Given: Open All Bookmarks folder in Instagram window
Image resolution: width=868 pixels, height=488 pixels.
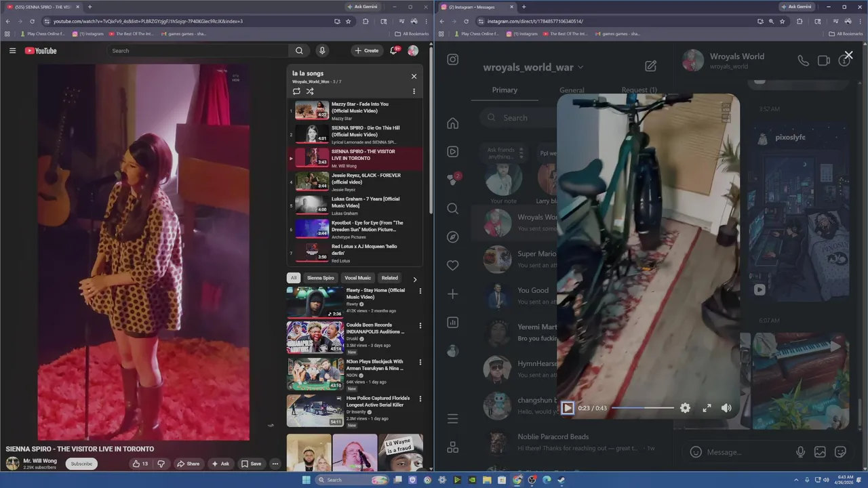Looking at the screenshot, I should (846, 34).
